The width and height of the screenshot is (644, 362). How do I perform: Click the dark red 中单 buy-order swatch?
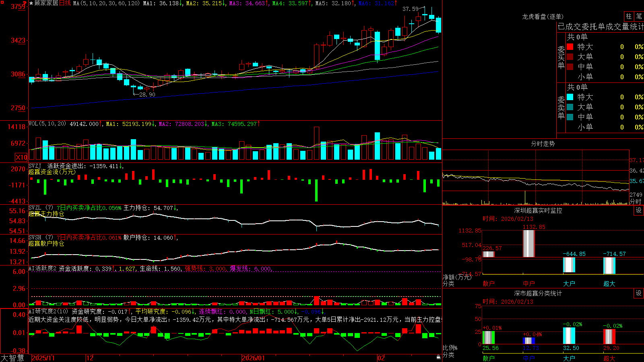(x=570, y=67)
